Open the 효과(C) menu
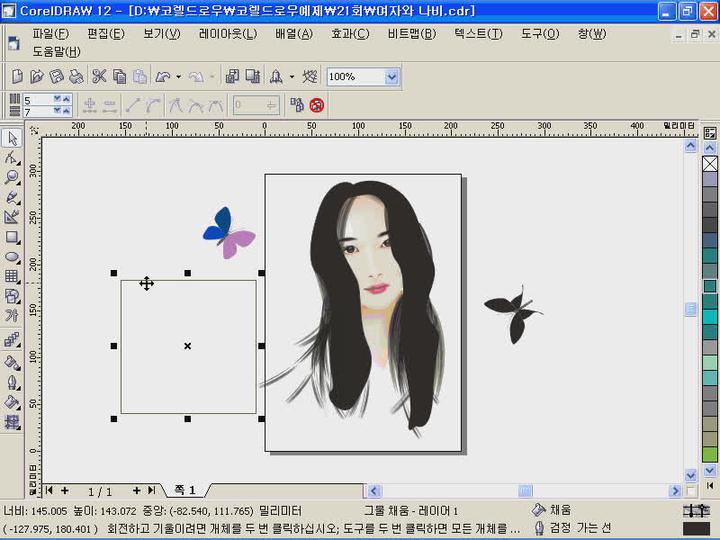The height and width of the screenshot is (540, 720). [x=350, y=34]
